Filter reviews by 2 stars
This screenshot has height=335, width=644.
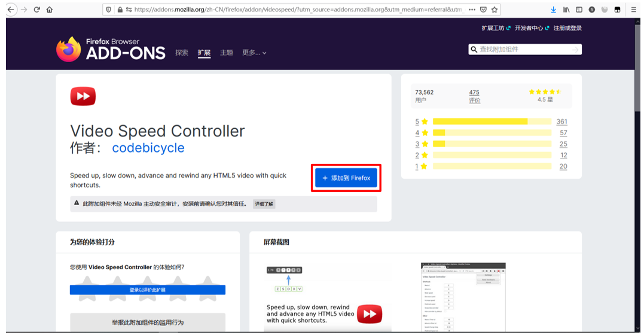[x=422, y=155]
